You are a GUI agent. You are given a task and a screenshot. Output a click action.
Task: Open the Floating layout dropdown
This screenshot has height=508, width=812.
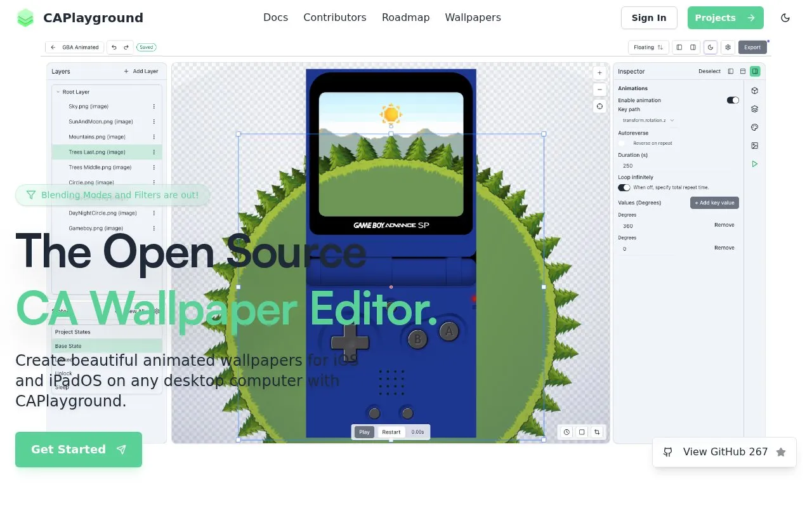point(648,47)
